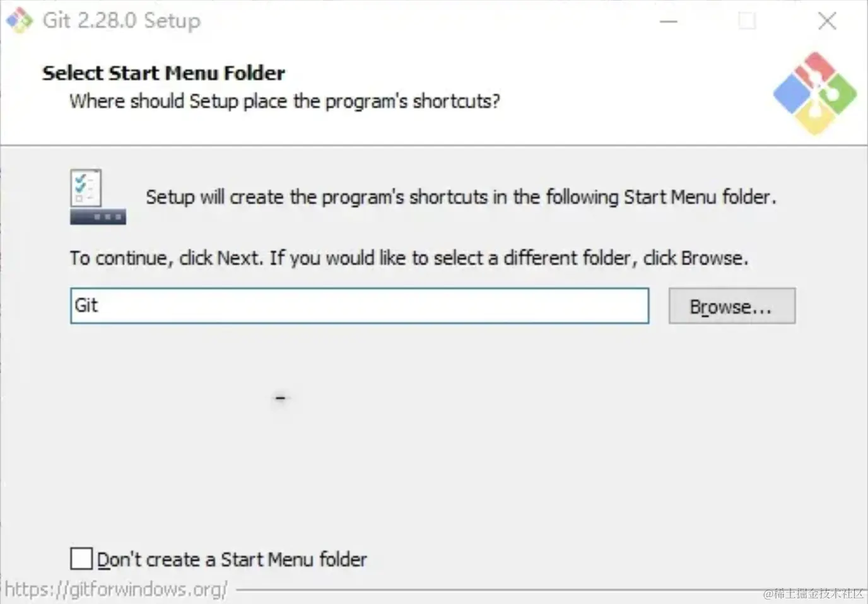Click the Git 2.28.0 Setup title text
The width and height of the screenshot is (868, 604).
tap(122, 20)
